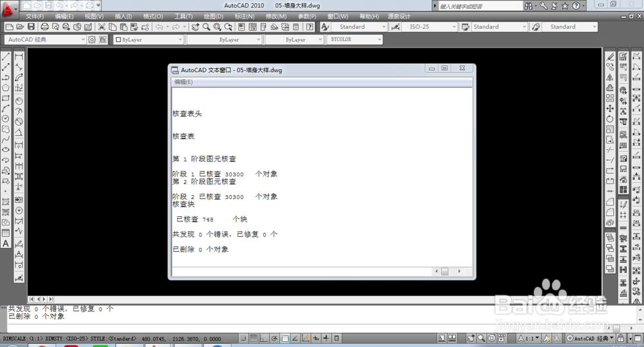Select the Line tool in draw toolbar
This screenshot has width=644, height=347.
6,57
